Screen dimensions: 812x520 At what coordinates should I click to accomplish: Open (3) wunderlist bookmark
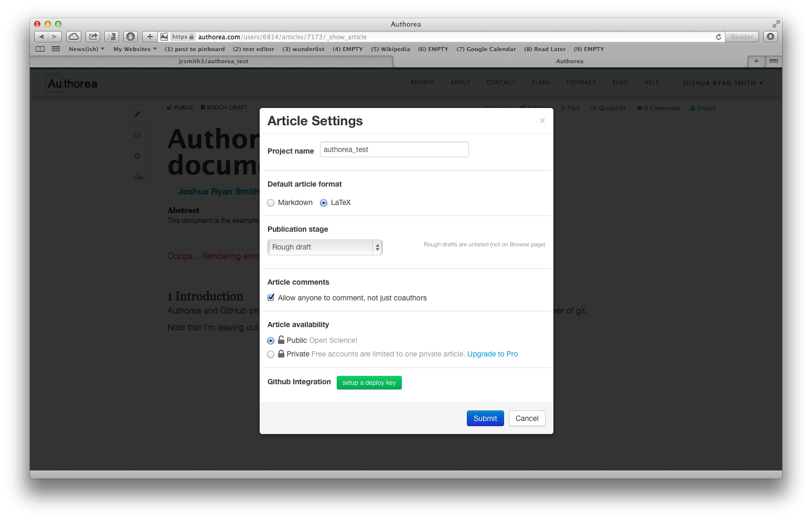pyautogui.click(x=303, y=49)
